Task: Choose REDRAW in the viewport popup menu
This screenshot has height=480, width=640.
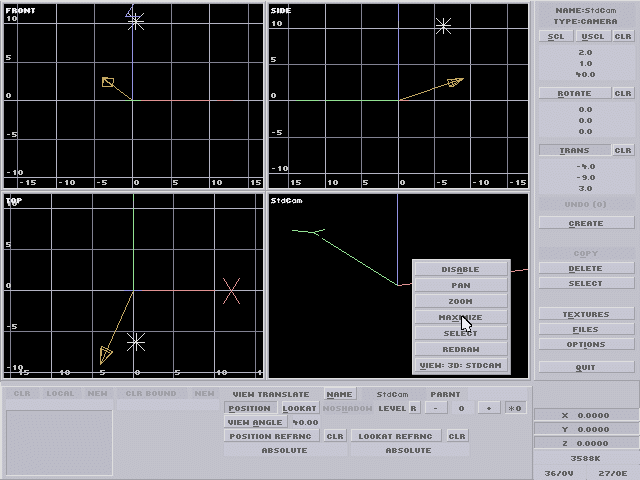Action: 460,349
